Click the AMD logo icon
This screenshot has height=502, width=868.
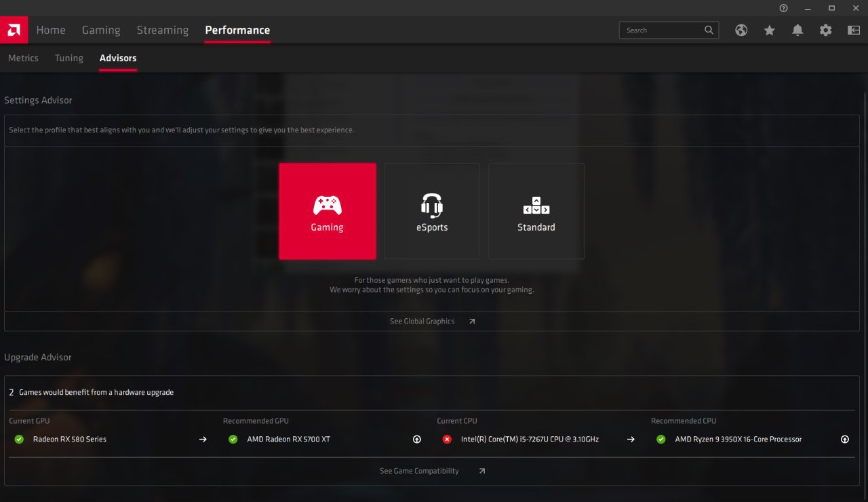coord(14,30)
